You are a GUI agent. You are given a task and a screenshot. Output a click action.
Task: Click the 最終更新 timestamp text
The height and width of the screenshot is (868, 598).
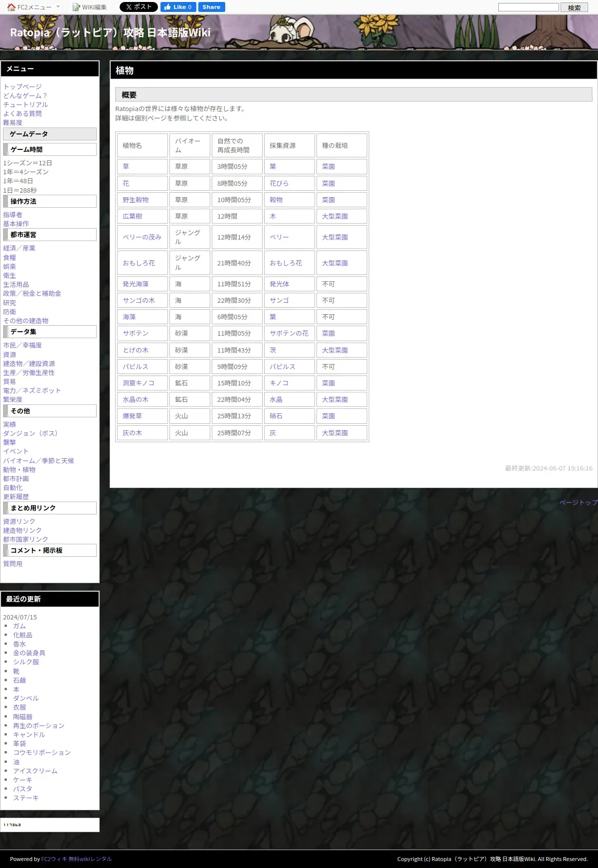tap(549, 468)
